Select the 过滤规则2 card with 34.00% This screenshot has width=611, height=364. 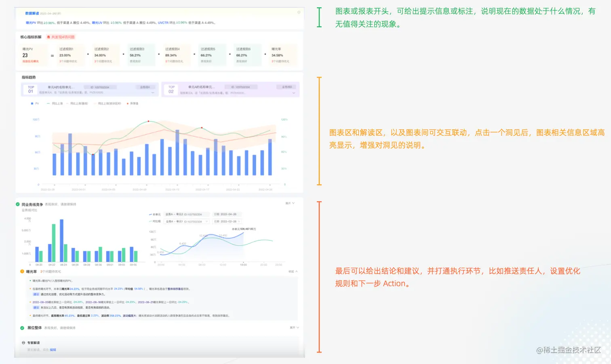tap(105, 55)
